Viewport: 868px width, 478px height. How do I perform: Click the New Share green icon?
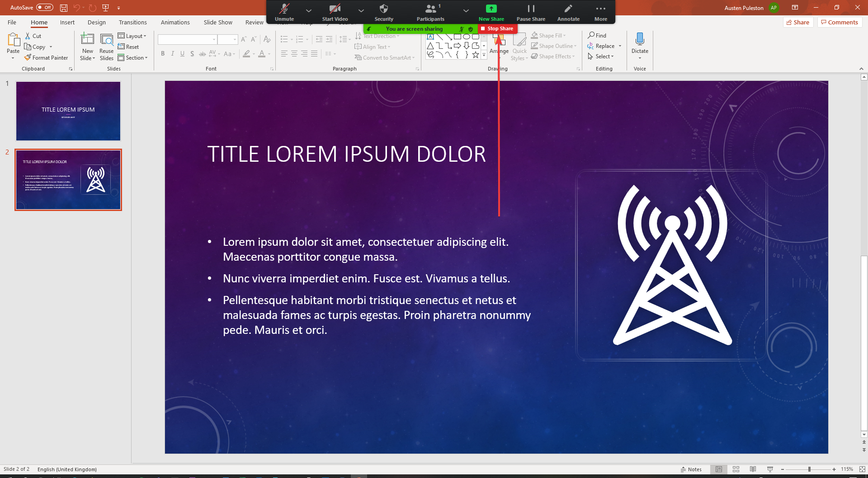click(491, 9)
